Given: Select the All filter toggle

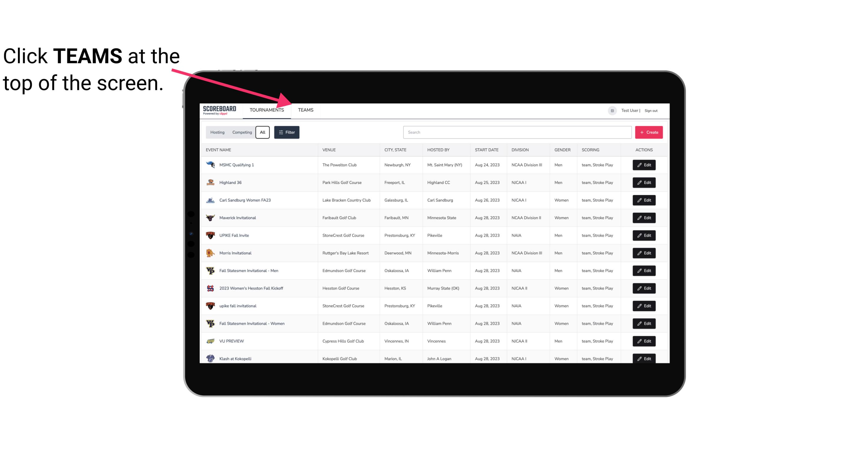Looking at the screenshot, I should [x=262, y=132].
